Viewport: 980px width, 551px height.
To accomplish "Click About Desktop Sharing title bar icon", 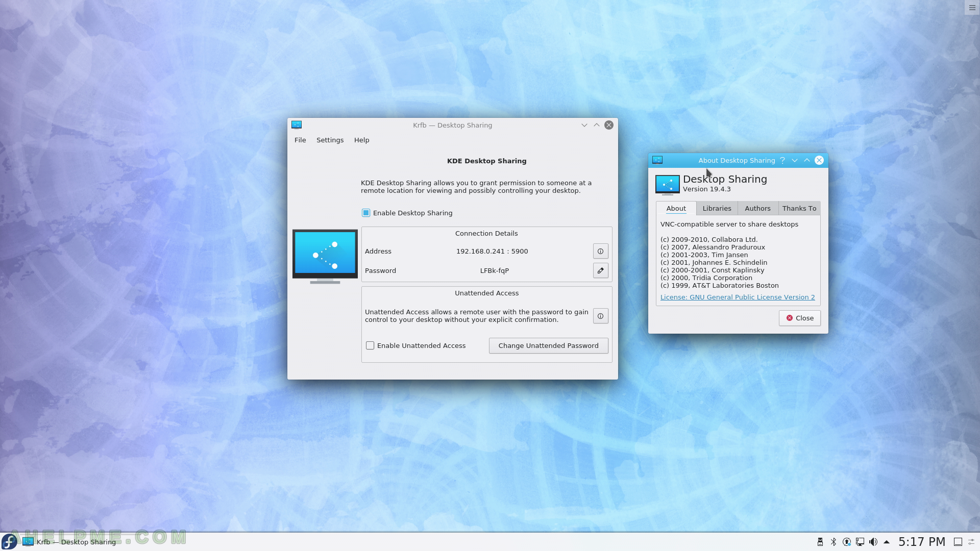I will point(657,160).
